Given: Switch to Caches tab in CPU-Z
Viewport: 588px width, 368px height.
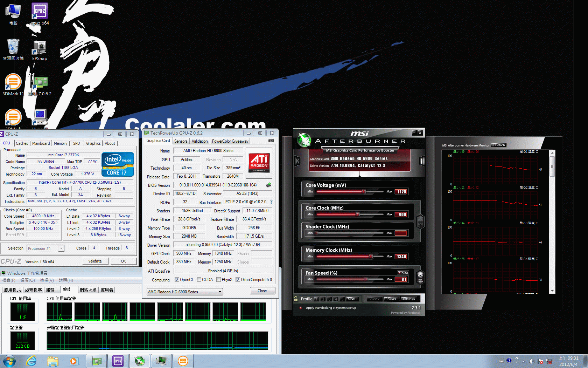Looking at the screenshot, I should (x=22, y=143).
